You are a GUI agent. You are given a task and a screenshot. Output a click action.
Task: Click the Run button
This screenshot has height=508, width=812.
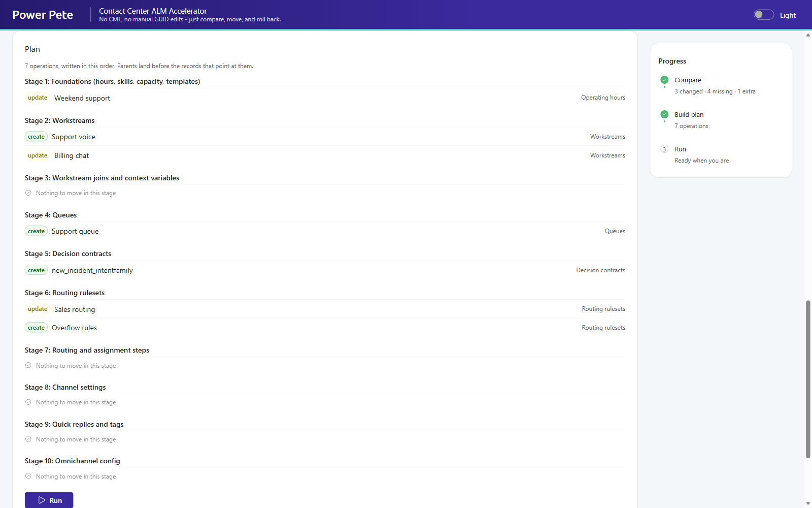click(49, 500)
